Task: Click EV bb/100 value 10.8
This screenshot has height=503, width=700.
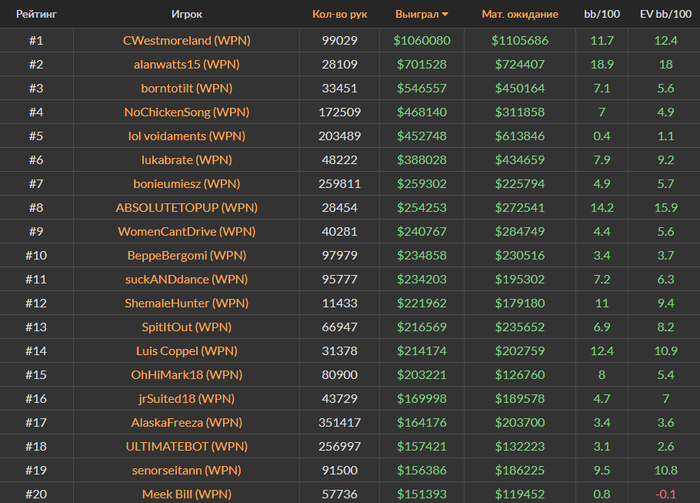Action: pos(666,470)
